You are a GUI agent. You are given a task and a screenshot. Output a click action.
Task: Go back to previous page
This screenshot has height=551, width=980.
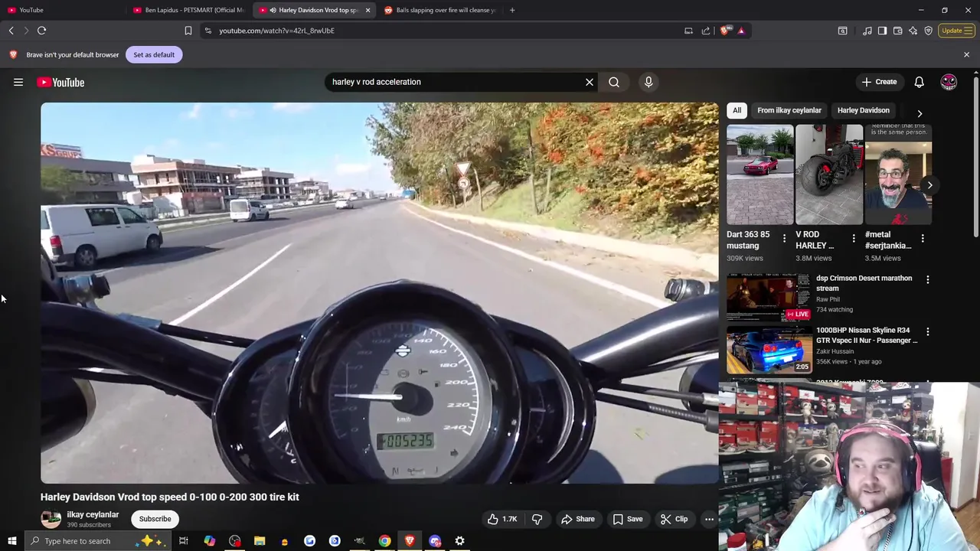coord(11,31)
